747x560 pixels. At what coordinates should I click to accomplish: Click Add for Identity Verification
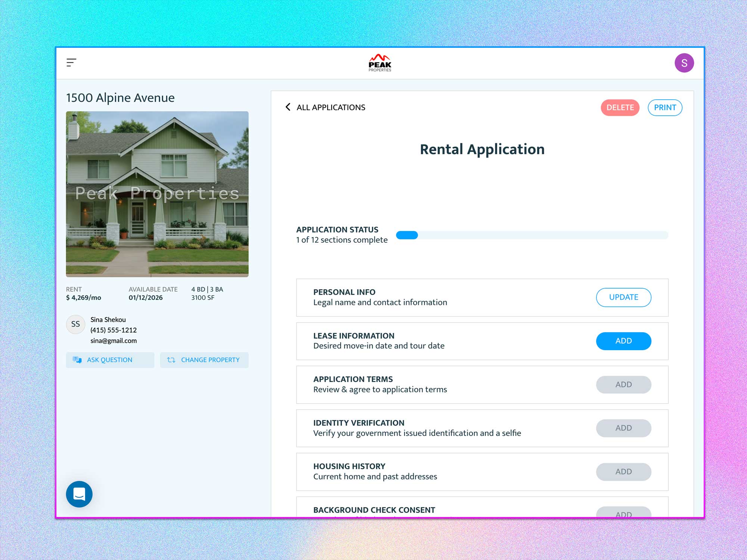point(623,428)
